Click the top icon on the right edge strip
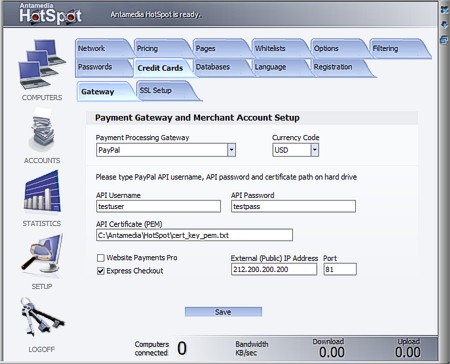Screen dimensions: 450x364 coord(444,10)
